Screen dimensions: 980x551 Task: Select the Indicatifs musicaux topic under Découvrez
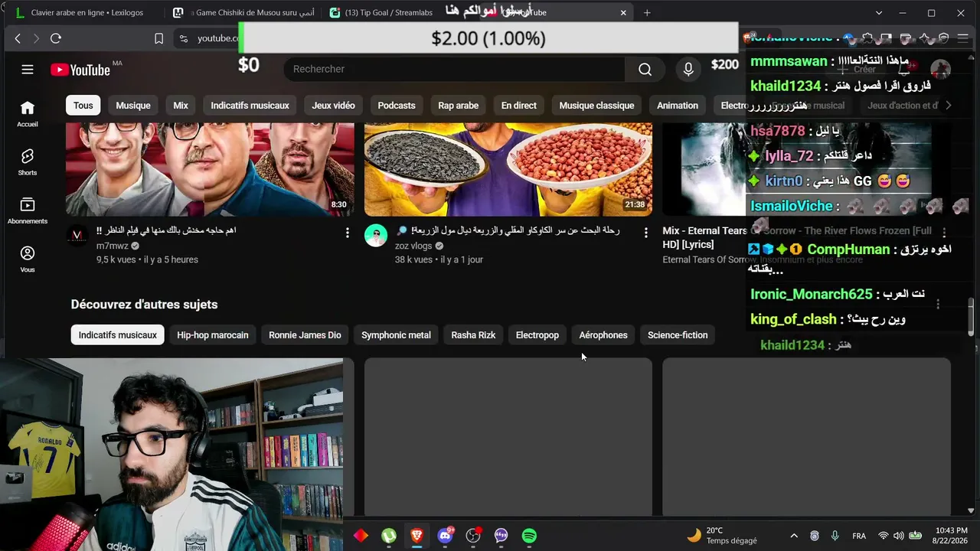(117, 335)
